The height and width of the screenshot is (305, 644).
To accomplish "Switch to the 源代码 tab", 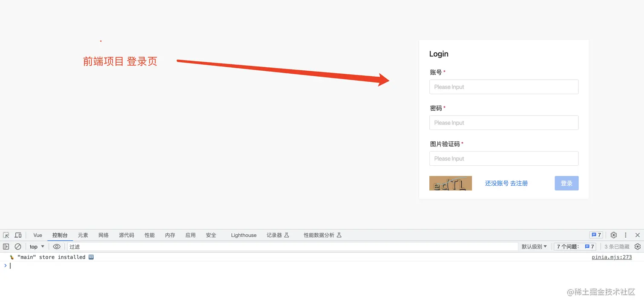I will tap(126, 235).
